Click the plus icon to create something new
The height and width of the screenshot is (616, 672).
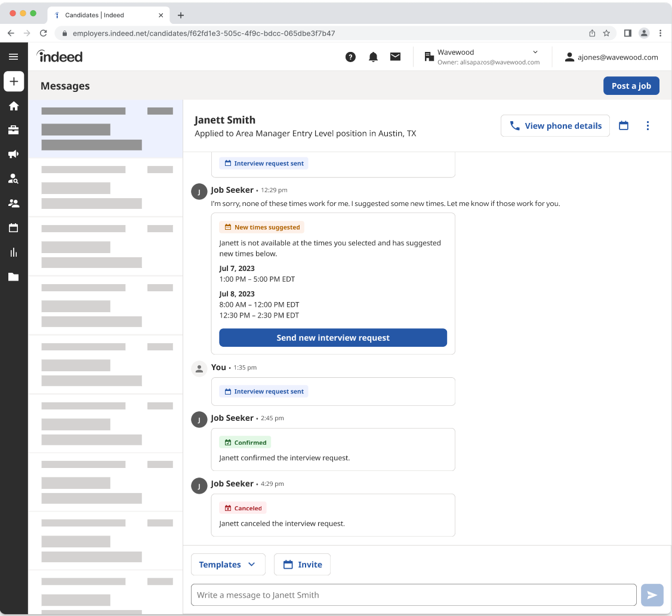coord(14,81)
